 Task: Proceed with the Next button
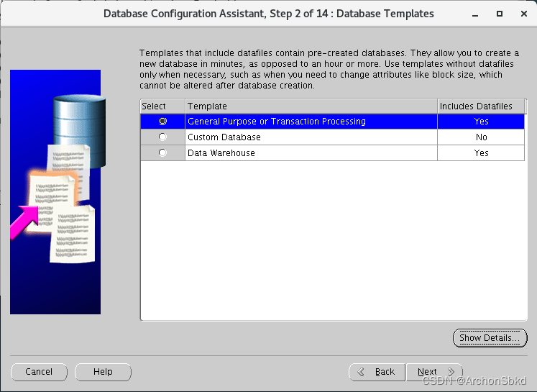(435, 372)
